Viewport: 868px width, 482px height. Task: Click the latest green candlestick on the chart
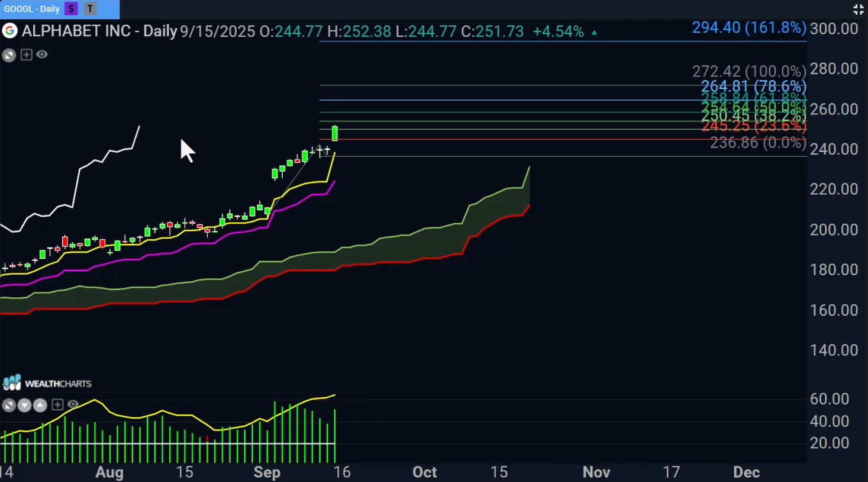pyautogui.click(x=335, y=133)
